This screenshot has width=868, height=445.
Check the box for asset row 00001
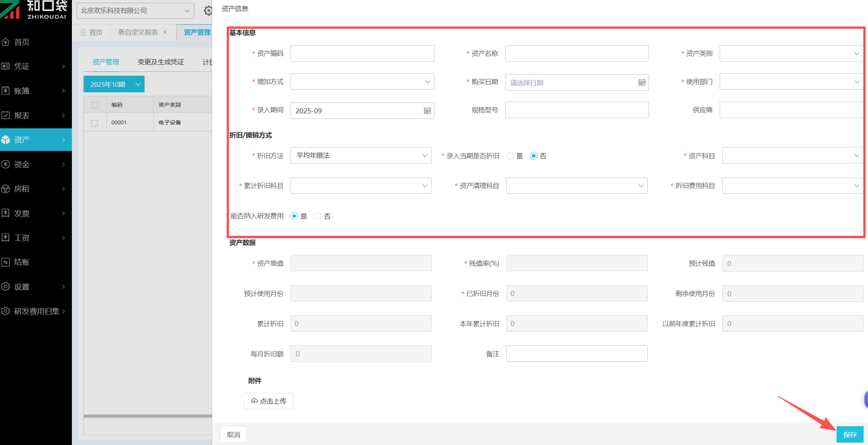94,123
